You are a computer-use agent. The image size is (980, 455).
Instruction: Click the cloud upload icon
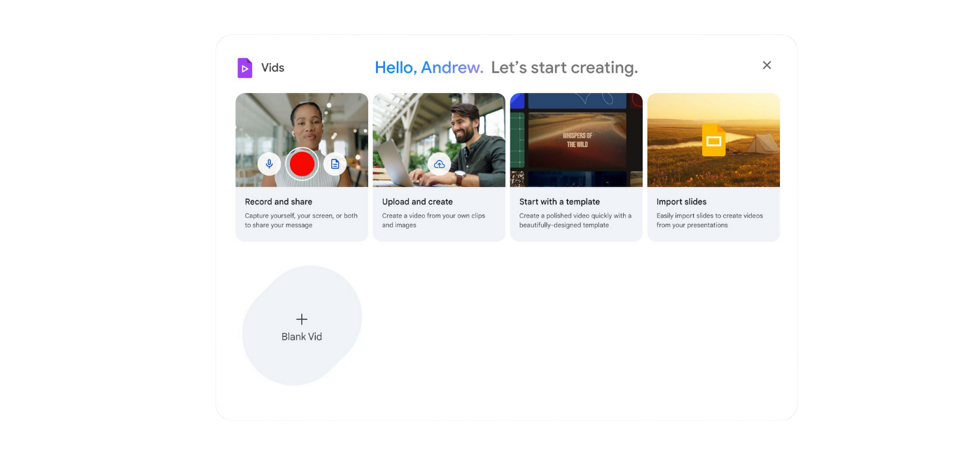(x=439, y=164)
